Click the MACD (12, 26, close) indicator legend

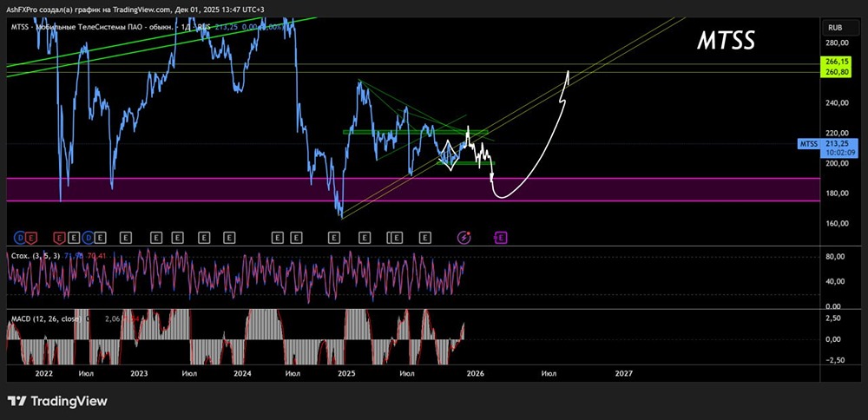coord(46,318)
